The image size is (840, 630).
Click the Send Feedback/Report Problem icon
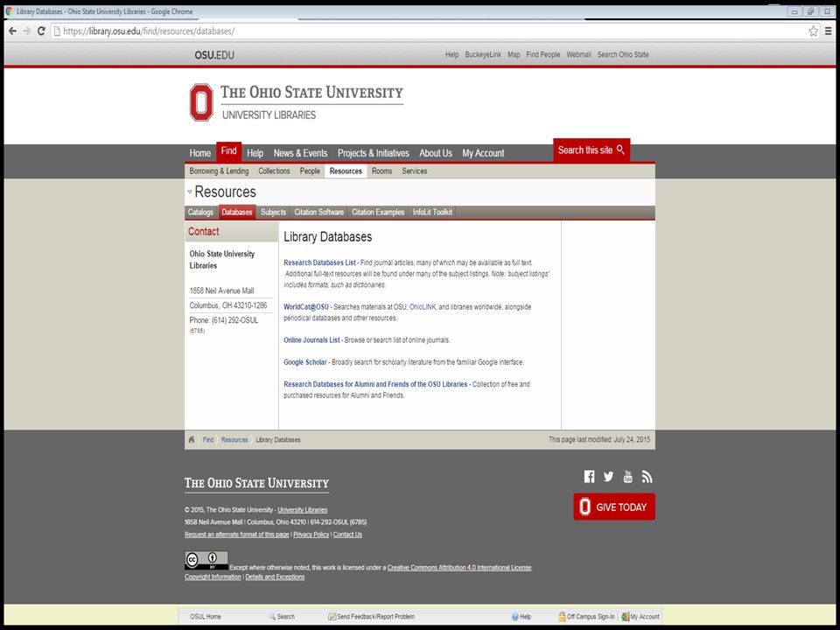click(x=332, y=617)
